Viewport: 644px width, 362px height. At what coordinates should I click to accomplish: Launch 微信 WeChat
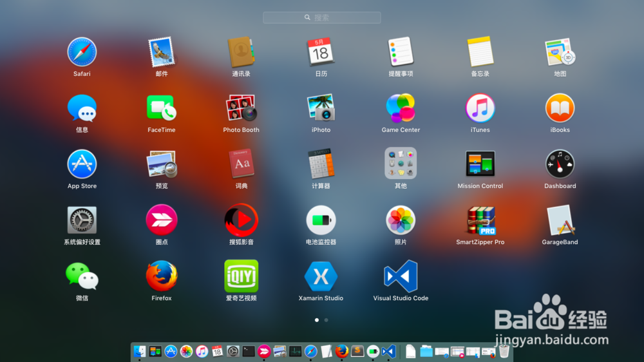82,276
